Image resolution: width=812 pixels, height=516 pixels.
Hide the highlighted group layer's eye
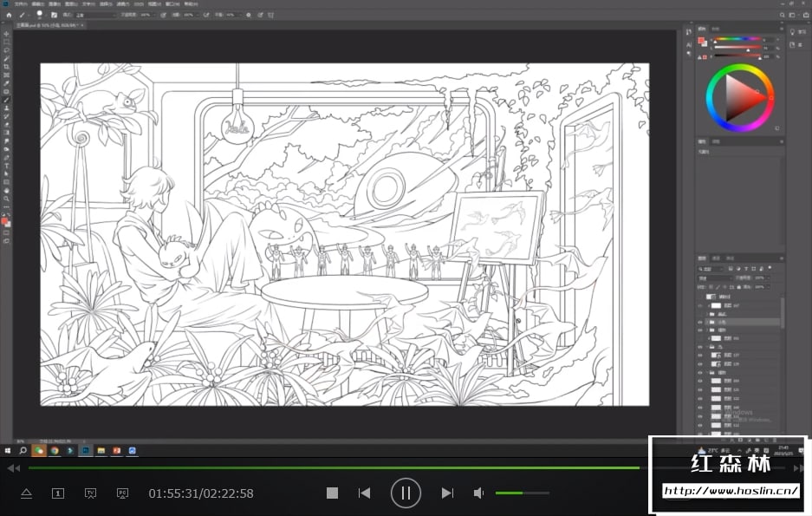tap(699, 323)
